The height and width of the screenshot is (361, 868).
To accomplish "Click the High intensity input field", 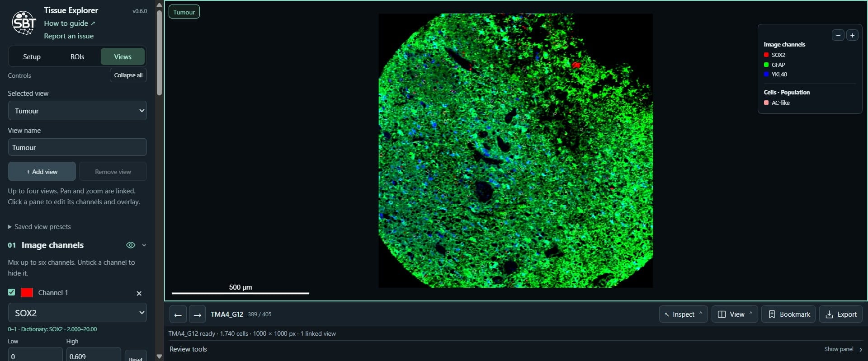I will point(94,355).
